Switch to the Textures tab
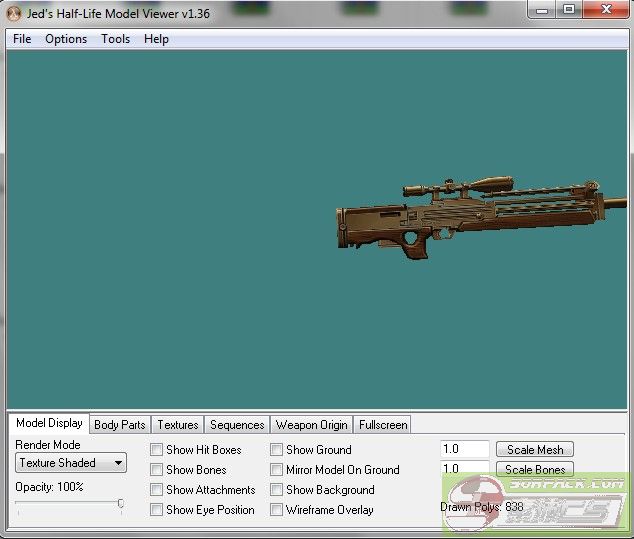Image resolution: width=634 pixels, height=539 pixels. [x=178, y=425]
